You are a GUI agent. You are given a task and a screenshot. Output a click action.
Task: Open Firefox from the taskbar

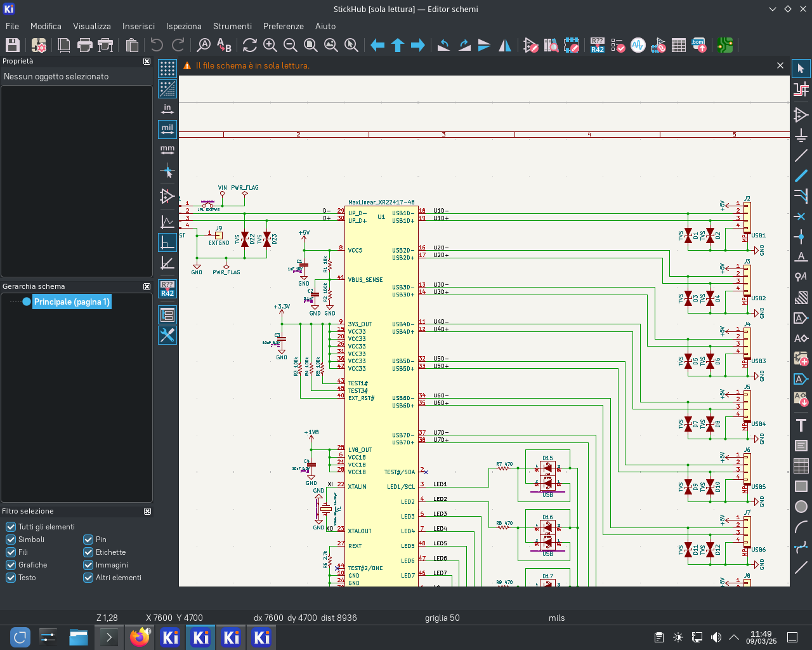(140, 637)
